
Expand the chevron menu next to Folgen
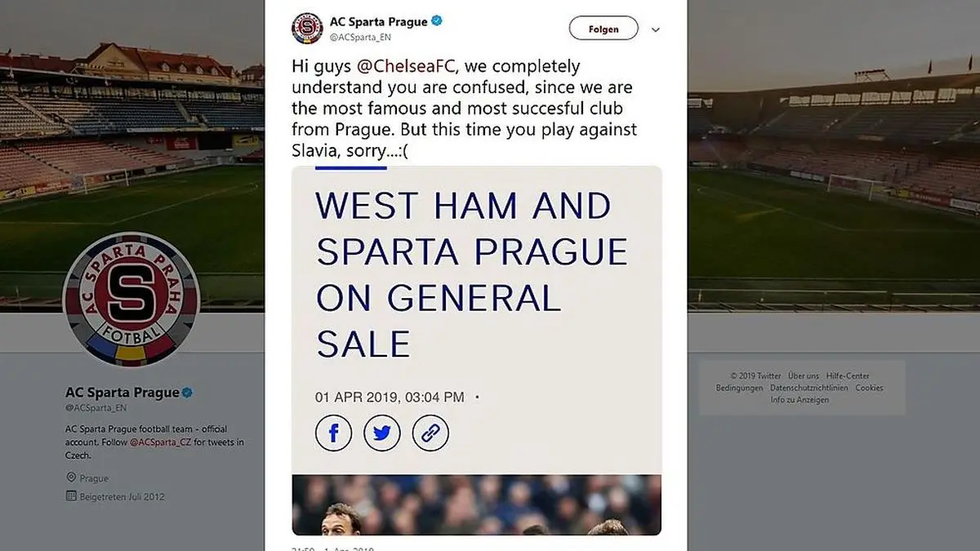655,29
